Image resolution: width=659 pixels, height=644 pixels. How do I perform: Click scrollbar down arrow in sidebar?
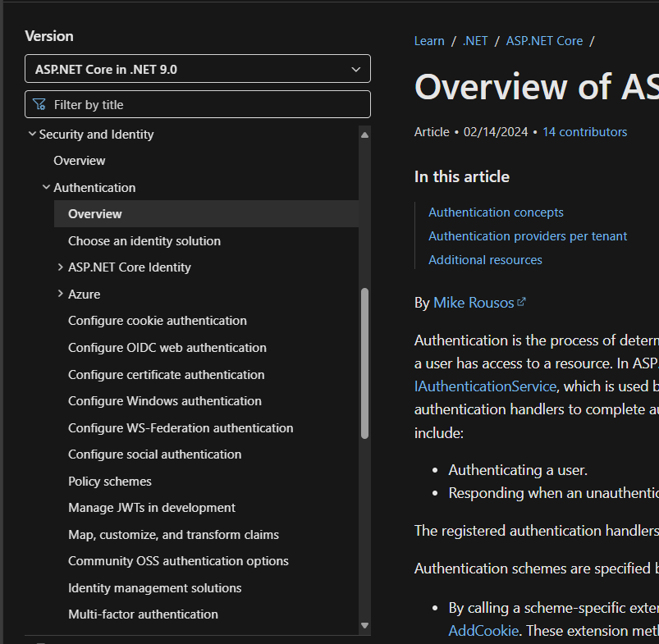tap(365, 626)
